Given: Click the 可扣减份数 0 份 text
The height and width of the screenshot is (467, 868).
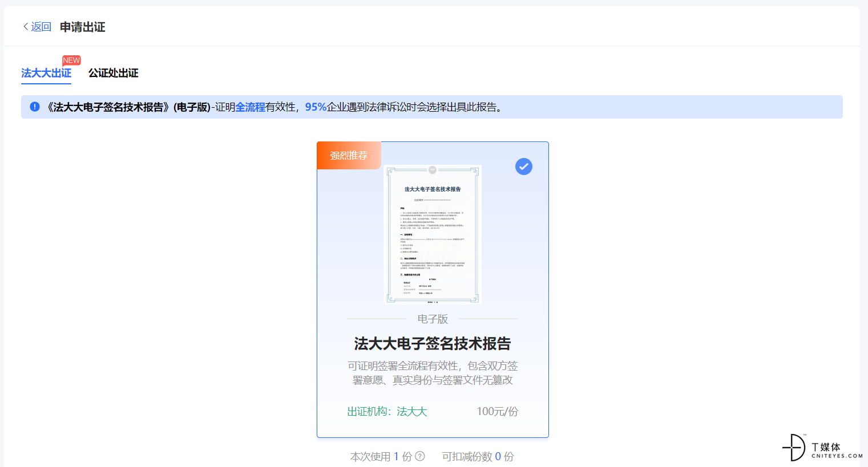Looking at the screenshot, I should pos(478,456).
